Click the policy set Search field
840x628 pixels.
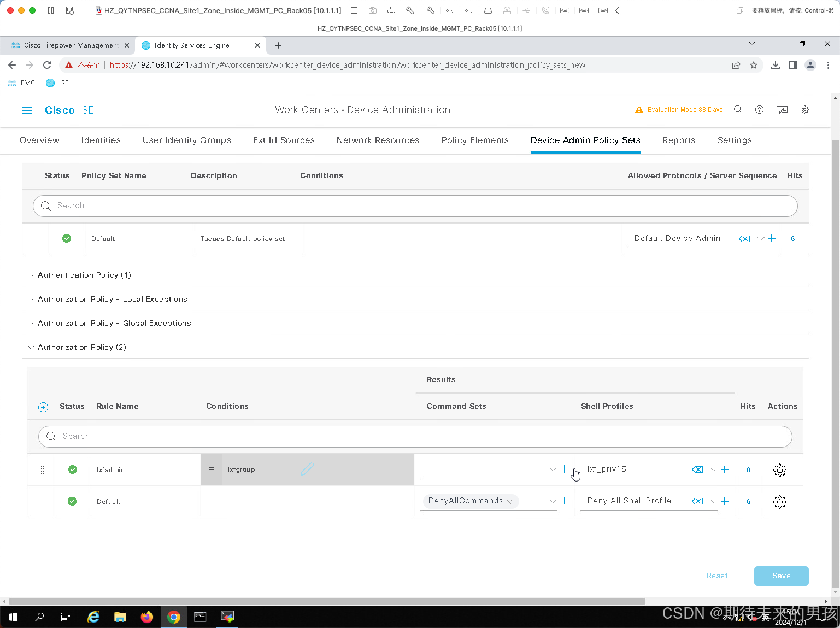415,206
